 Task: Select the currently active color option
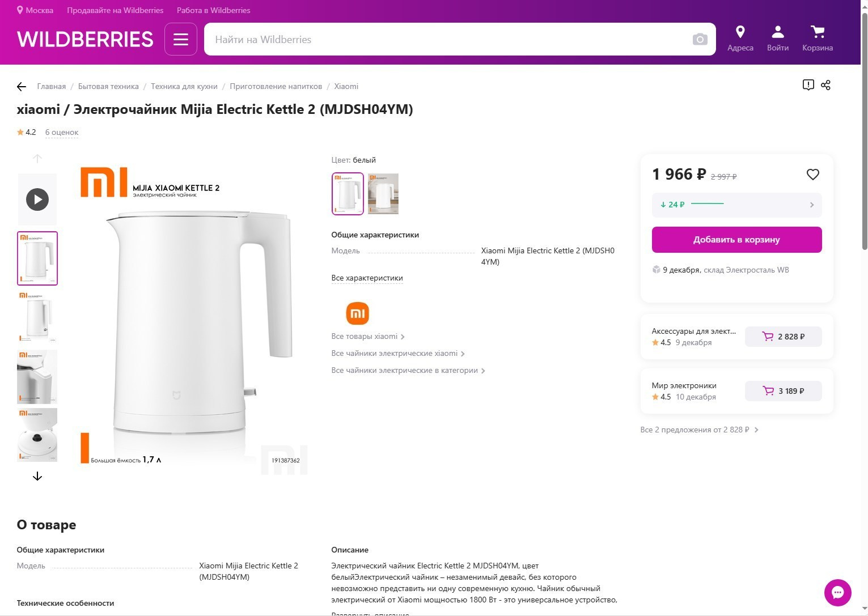point(348,193)
